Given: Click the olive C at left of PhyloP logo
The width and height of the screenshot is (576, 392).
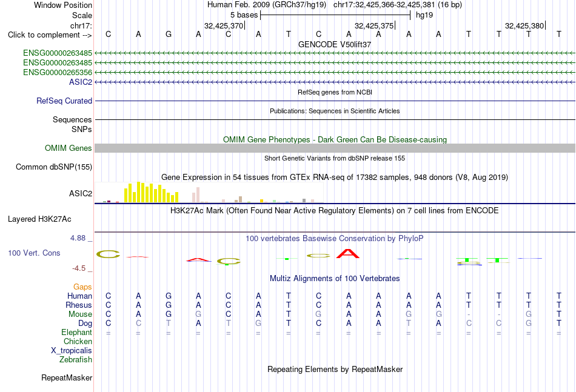Looking at the screenshot, I should [108, 254].
